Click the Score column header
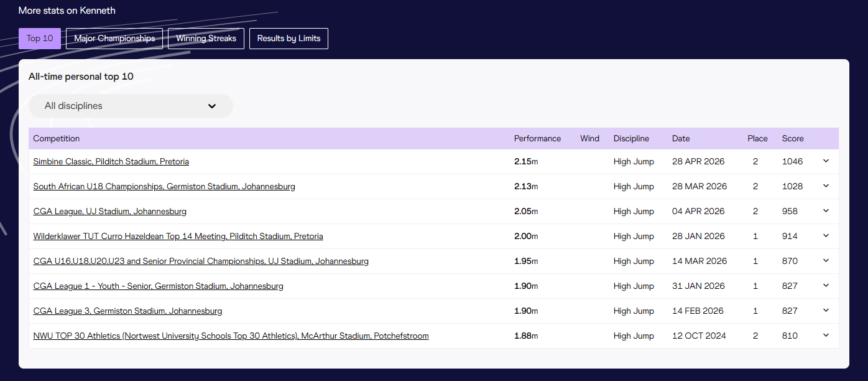 tap(793, 138)
